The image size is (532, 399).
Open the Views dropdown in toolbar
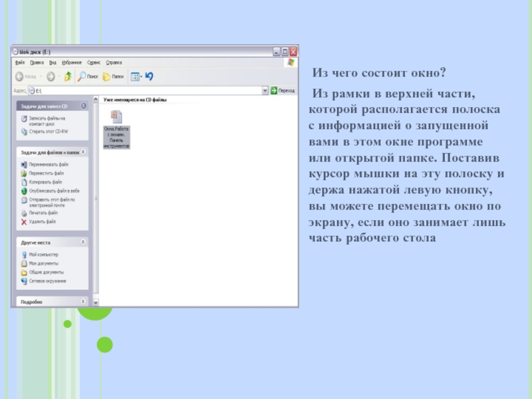tap(136, 76)
